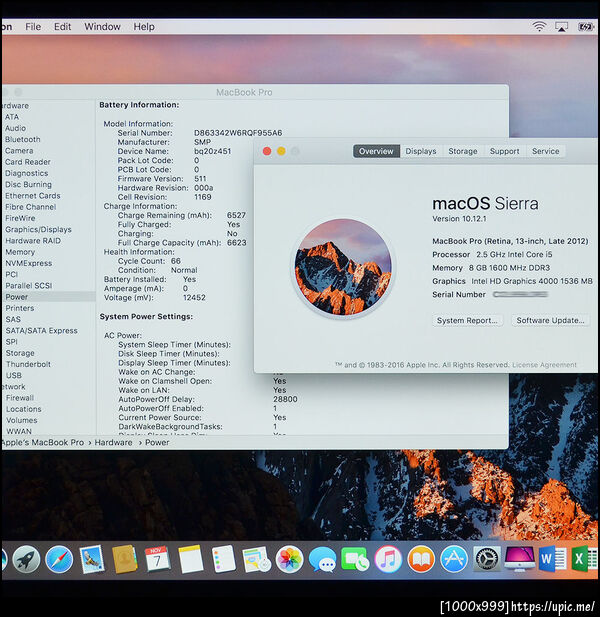Click the AirPlay display icon in menu bar

(x=561, y=26)
